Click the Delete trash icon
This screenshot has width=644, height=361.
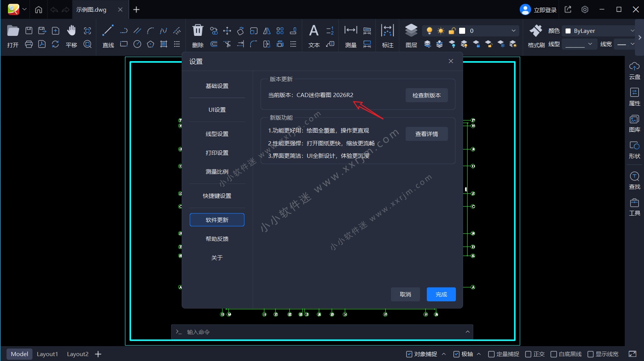[x=198, y=31]
